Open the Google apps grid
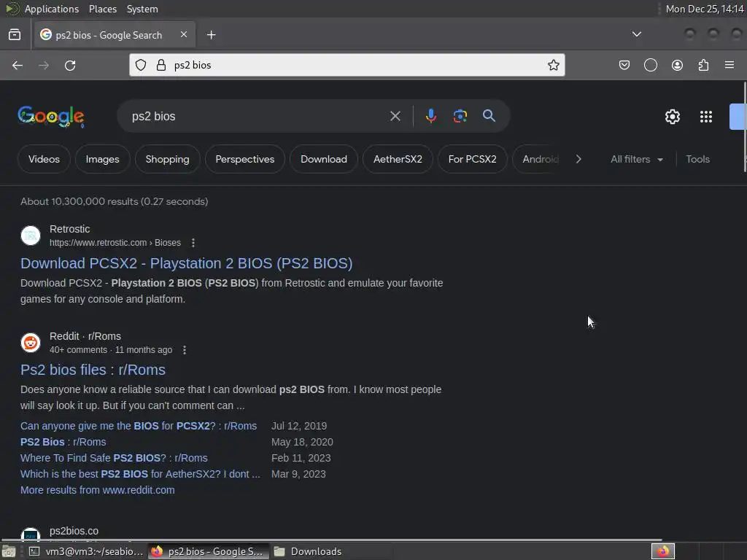The width and height of the screenshot is (747, 560). [x=706, y=117]
